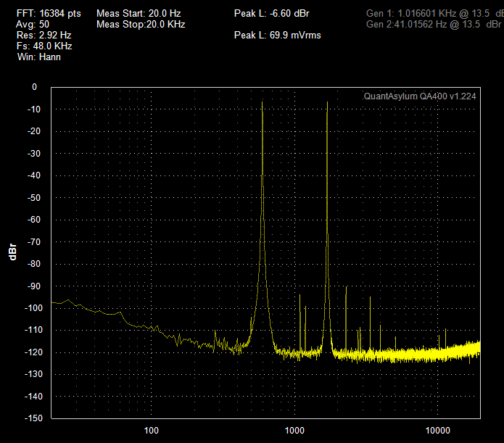
Task: Click the -40 Y-axis label
Action: coord(34,175)
